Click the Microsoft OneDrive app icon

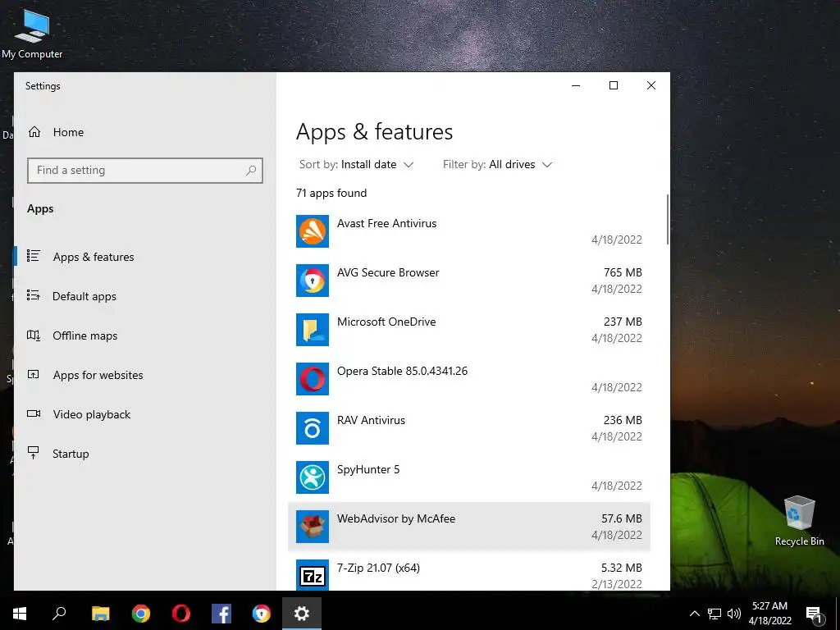click(x=313, y=330)
